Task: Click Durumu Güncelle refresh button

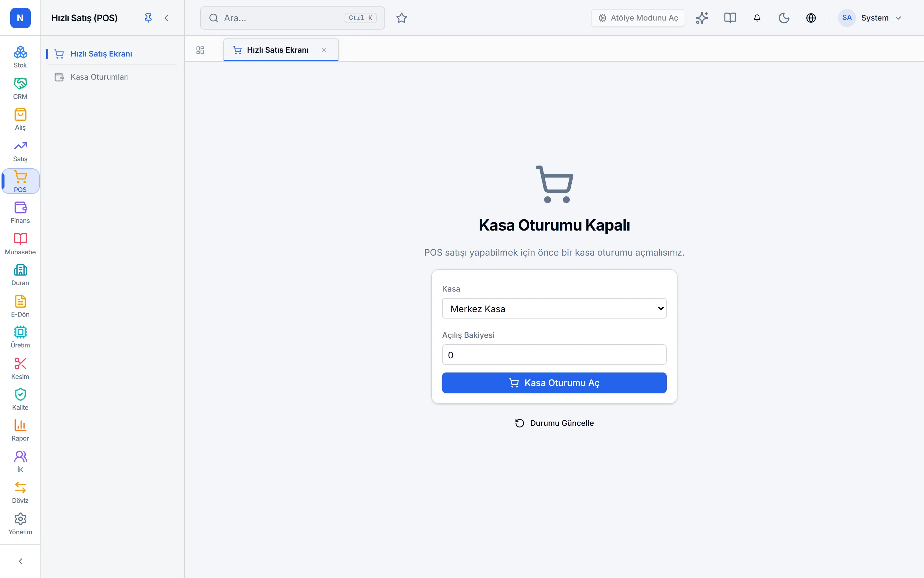Action: coord(554,423)
